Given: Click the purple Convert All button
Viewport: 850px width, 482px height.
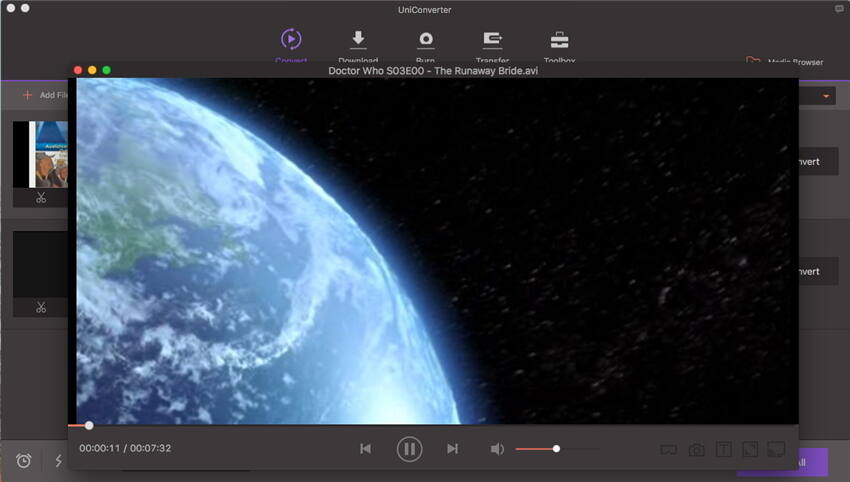Looking at the screenshot, I should 813,462.
